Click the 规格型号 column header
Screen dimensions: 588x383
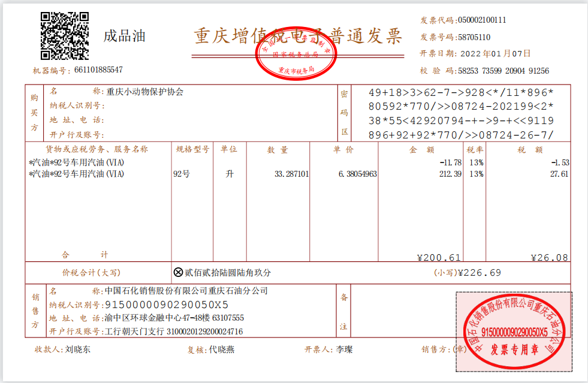192,149
